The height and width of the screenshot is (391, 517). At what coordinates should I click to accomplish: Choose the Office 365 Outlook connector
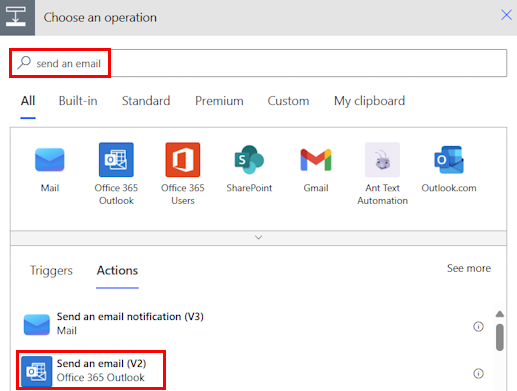click(116, 160)
